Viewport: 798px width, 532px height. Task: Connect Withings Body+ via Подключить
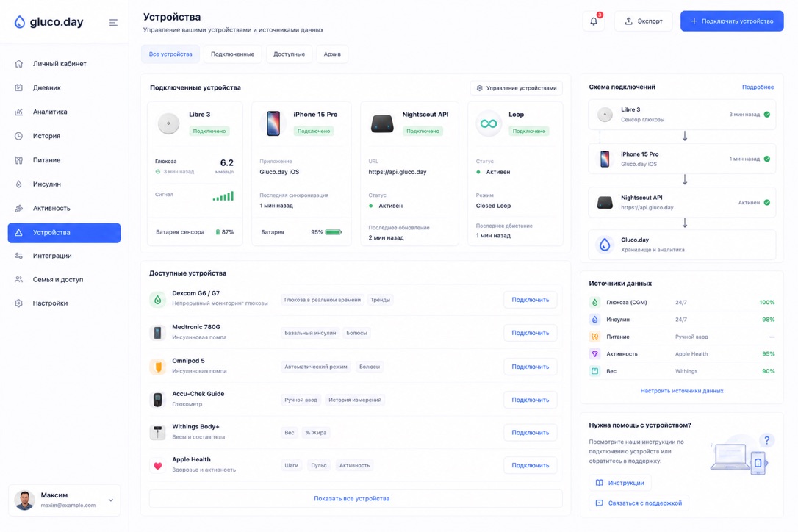(x=531, y=432)
